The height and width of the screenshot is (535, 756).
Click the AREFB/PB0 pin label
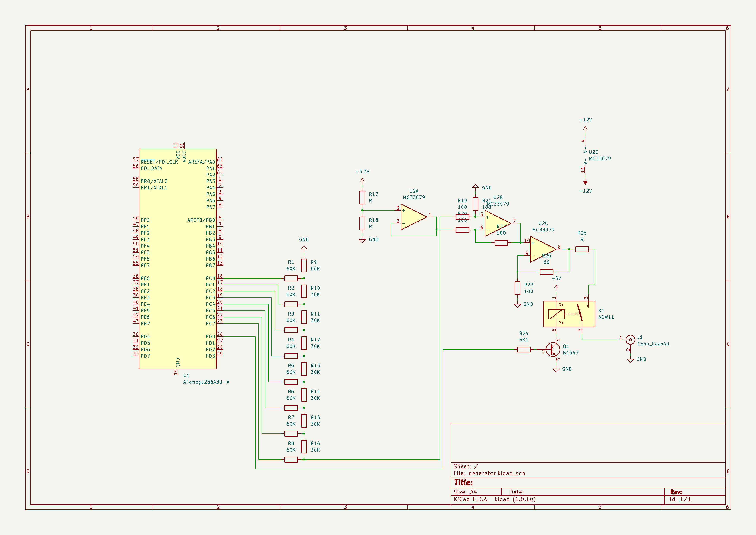tap(201, 220)
